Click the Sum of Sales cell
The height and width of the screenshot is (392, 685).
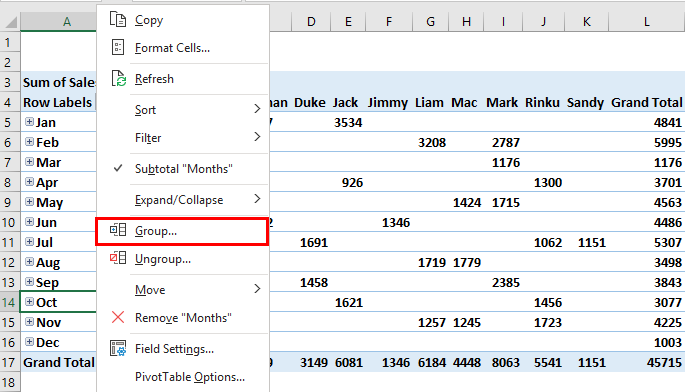point(59,83)
